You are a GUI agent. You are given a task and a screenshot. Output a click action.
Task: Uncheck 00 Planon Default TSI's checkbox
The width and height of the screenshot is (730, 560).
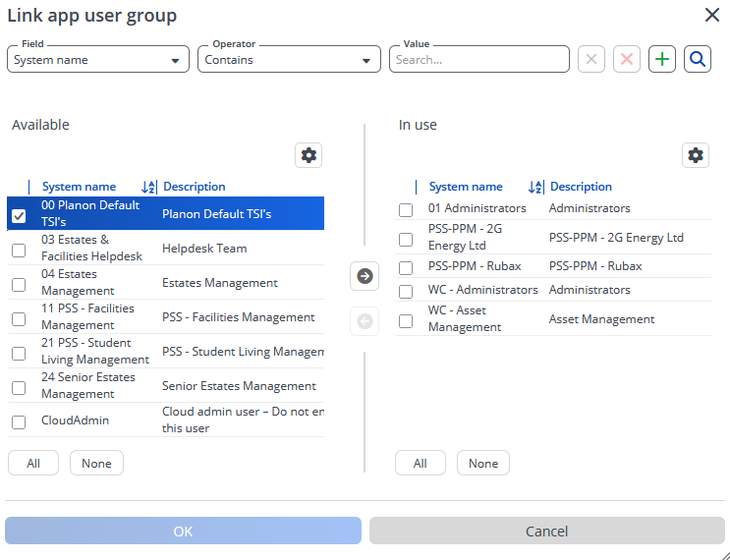click(x=19, y=216)
